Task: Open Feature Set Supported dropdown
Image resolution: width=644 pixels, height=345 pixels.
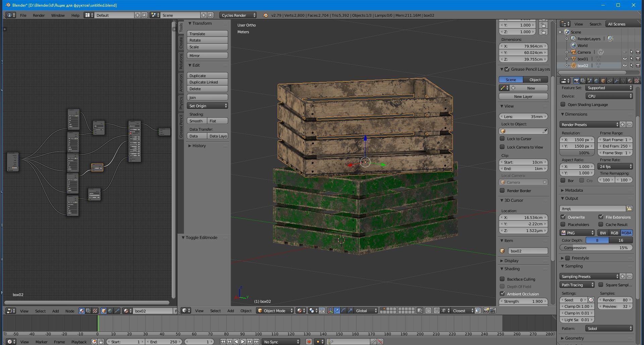Action: 609,88
